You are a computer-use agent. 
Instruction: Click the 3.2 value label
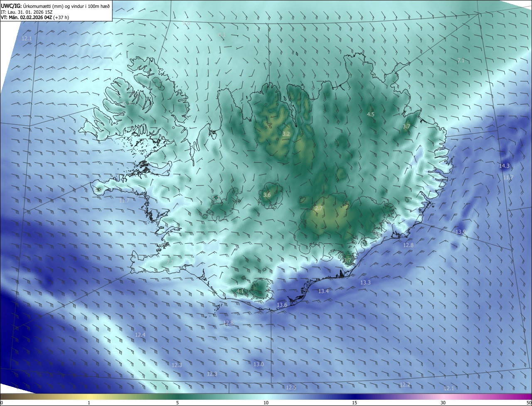click(x=286, y=134)
